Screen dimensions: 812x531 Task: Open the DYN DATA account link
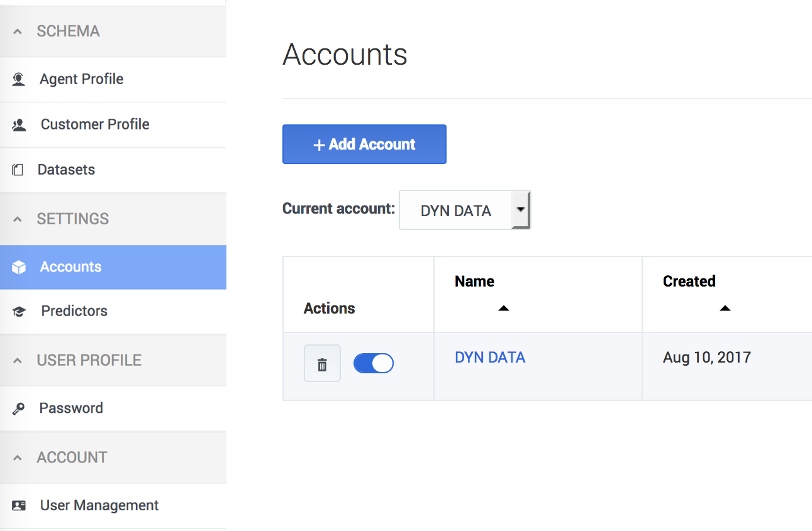(x=490, y=358)
